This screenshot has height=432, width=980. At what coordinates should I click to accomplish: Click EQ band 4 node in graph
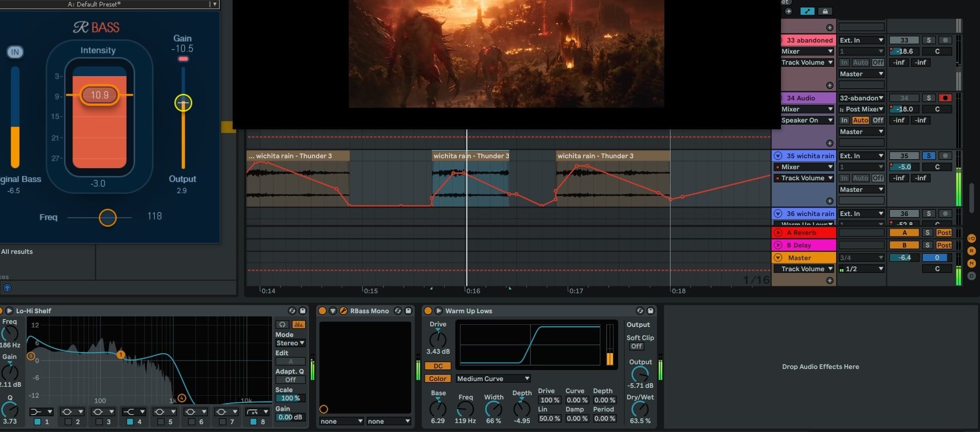pyautogui.click(x=182, y=398)
